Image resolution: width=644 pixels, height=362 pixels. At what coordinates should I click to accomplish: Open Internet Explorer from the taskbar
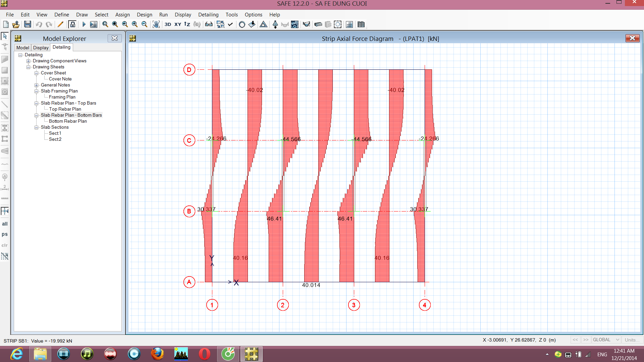[x=16, y=354]
